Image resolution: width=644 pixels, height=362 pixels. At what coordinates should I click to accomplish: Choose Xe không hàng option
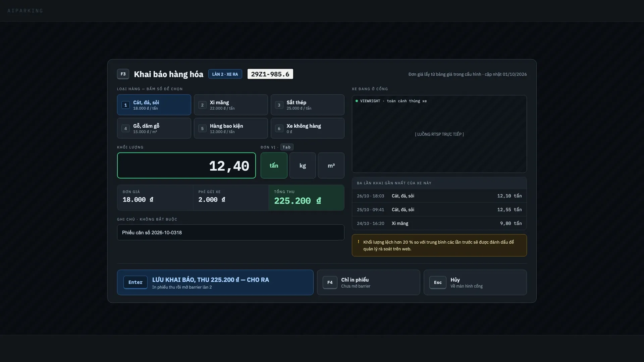pos(308,128)
